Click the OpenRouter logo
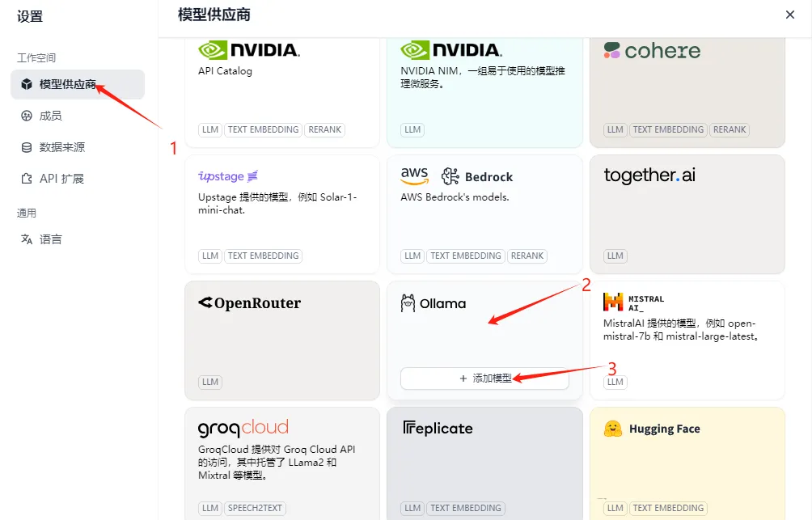Viewport: 812px width, 520px height. (x=250, y=303)
